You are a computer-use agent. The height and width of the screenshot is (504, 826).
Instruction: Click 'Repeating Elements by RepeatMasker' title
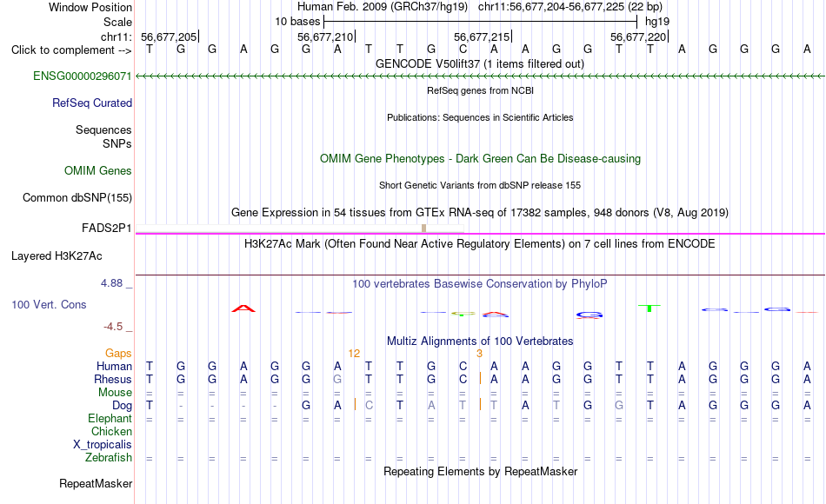(480, 471)
